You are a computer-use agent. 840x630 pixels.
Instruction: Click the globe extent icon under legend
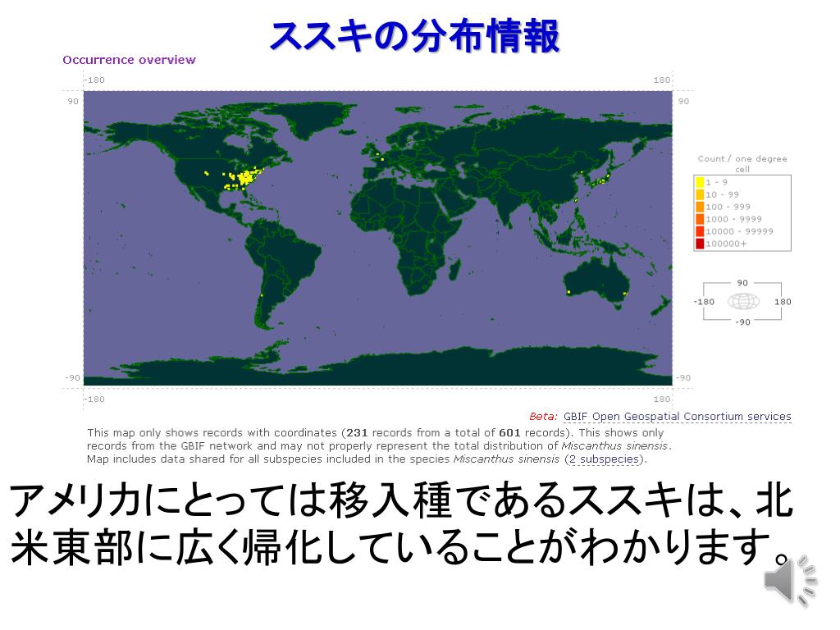tap(743, 302)
